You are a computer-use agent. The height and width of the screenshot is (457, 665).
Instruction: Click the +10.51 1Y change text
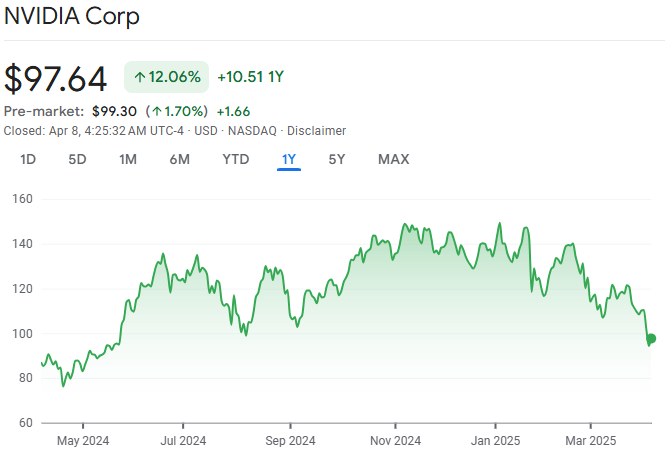click(x=250, y=77)
